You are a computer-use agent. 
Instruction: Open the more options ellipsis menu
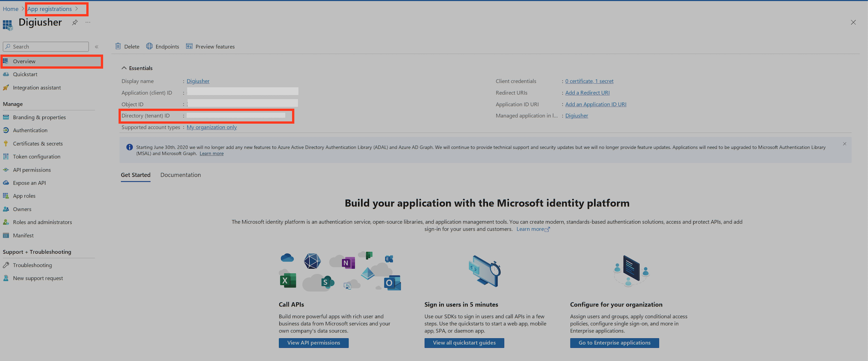[88, 22]
